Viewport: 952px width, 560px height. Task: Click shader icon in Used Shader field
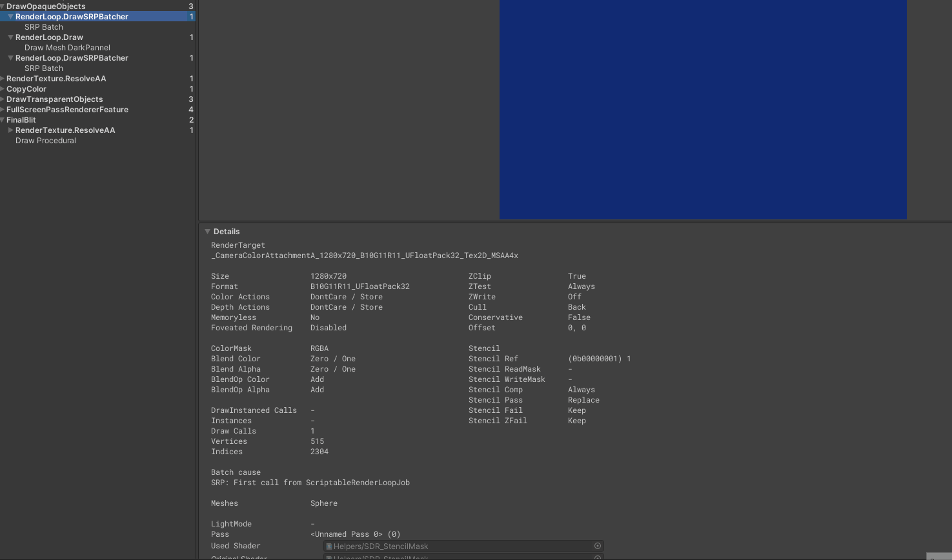coord(329,546)
